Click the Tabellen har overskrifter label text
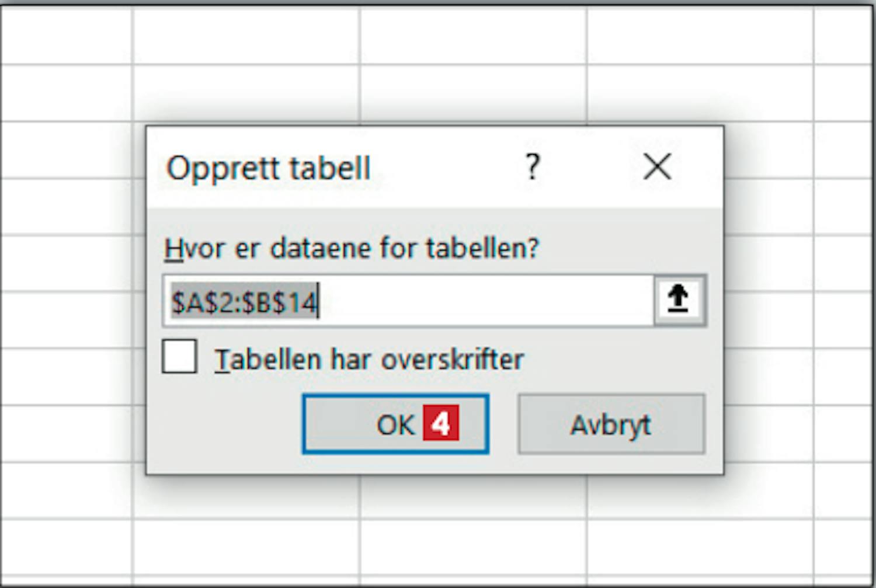This screenshot has height=588, width=876. pos(369,359)
